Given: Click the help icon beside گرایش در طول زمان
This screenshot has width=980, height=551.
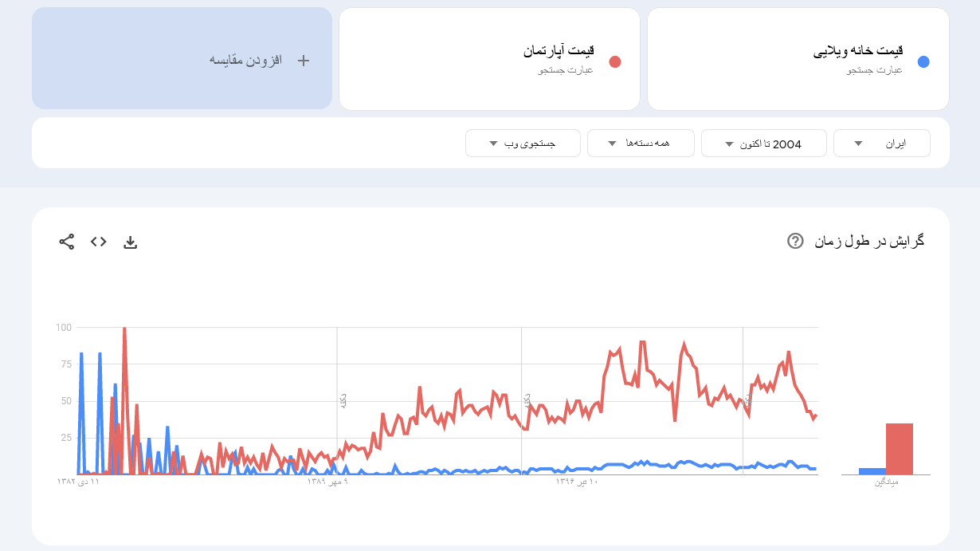Looking at the screenshot, I should 795,241.
